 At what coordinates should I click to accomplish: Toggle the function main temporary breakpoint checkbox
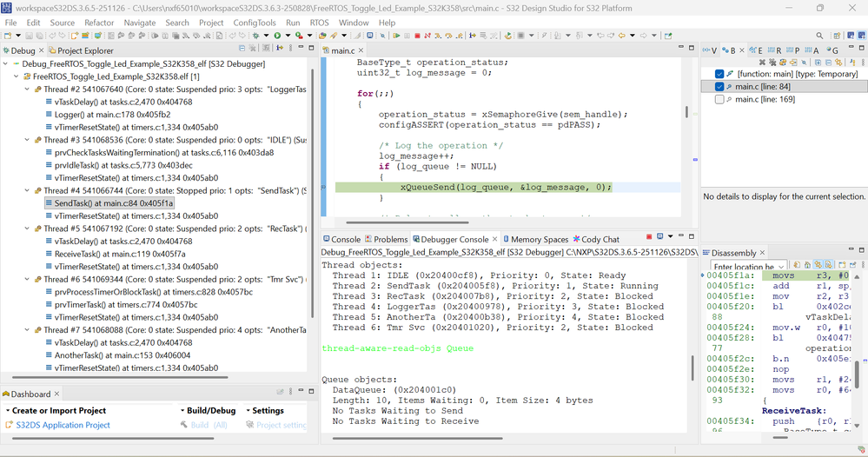[719, 74]
